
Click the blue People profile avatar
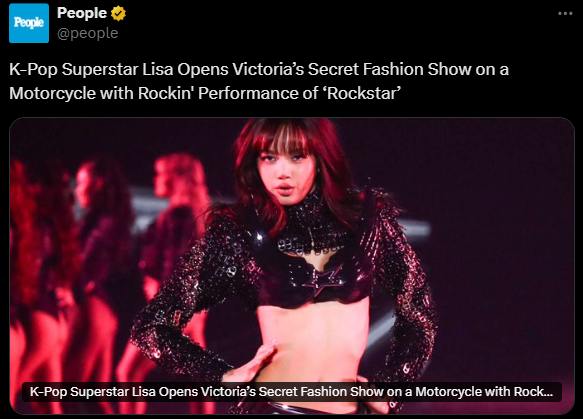coord(29,23)
